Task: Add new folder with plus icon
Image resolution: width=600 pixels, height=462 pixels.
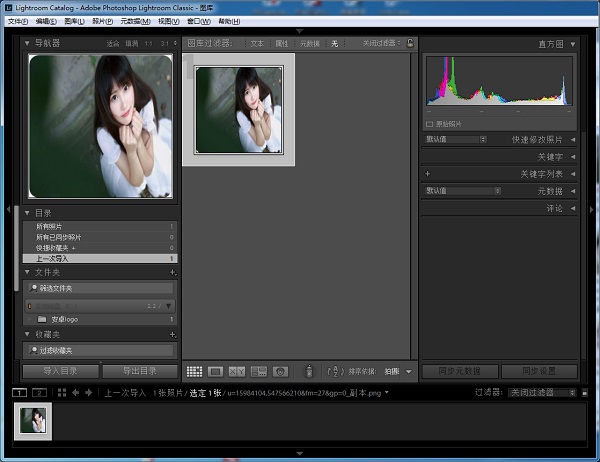Action: click(172, 272)
